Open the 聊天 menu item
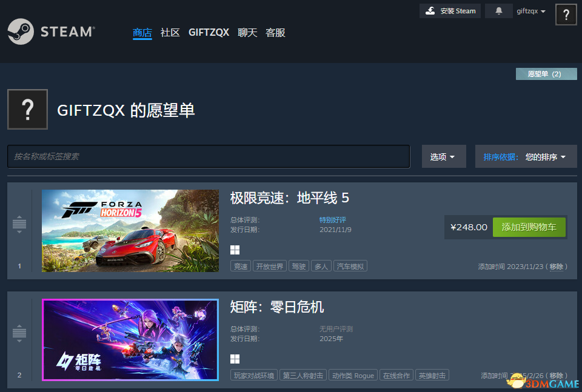This screenshot has height=392, width=582. tap(247, 33)
